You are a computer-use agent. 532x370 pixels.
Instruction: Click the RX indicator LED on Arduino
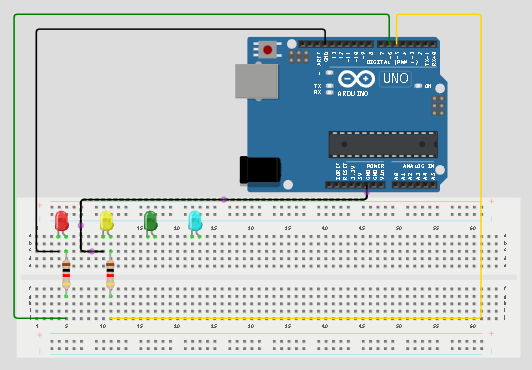click(329, 92)
